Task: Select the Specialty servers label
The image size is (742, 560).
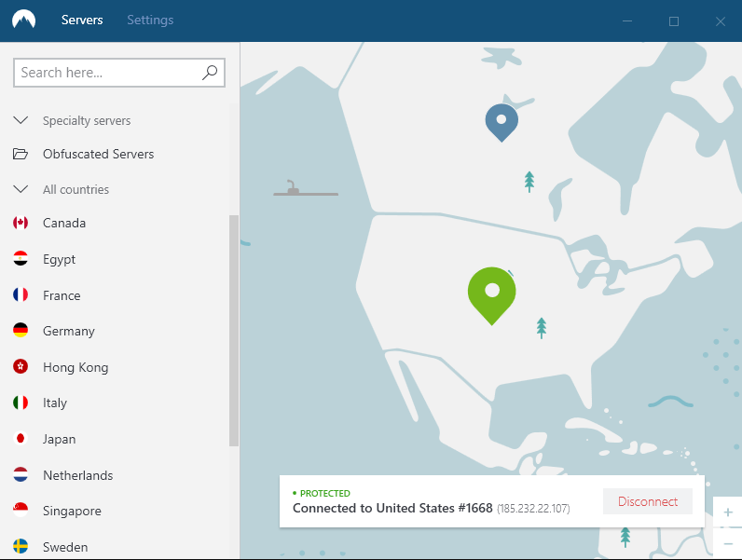Action: (87, 120)
